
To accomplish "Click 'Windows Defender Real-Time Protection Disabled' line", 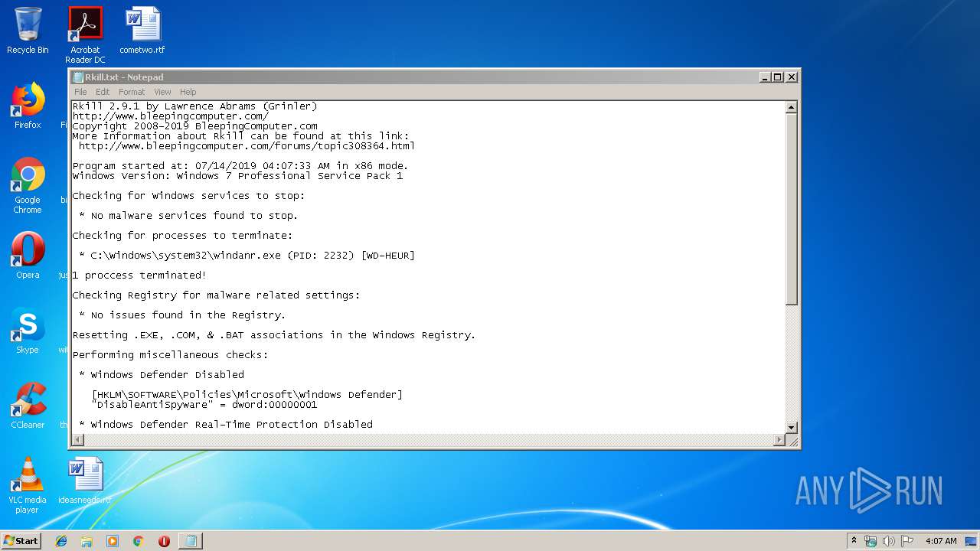I will pos(225,425).
